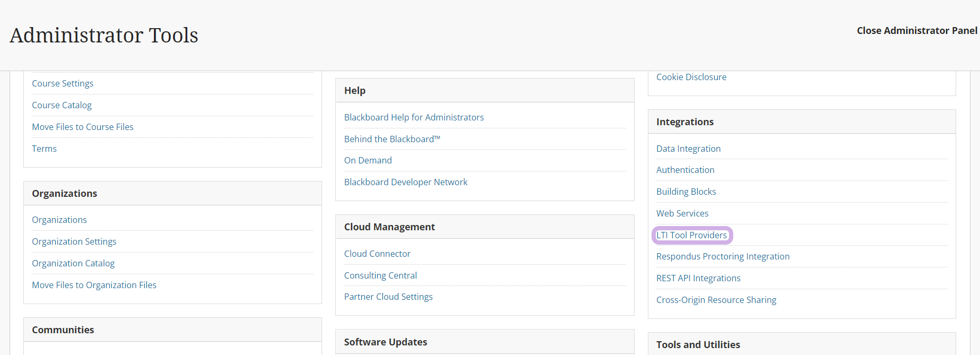Open Cross-Origin Resource Sharing settings
Screen dimensions: 980x355
tap(716, 300)
